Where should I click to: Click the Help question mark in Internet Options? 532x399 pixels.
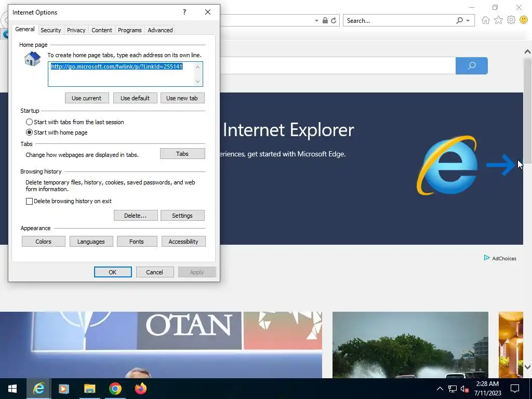point(184,12)
